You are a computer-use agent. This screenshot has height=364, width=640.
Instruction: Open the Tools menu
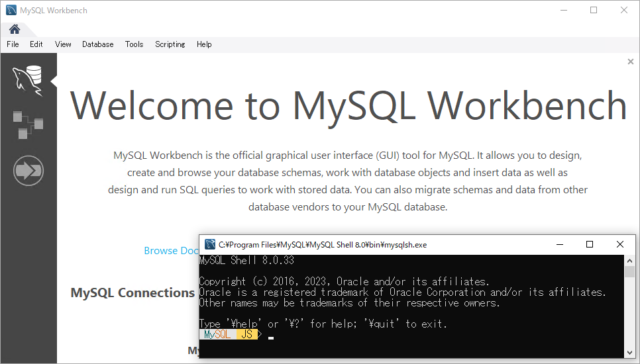(x=134, y=44)
